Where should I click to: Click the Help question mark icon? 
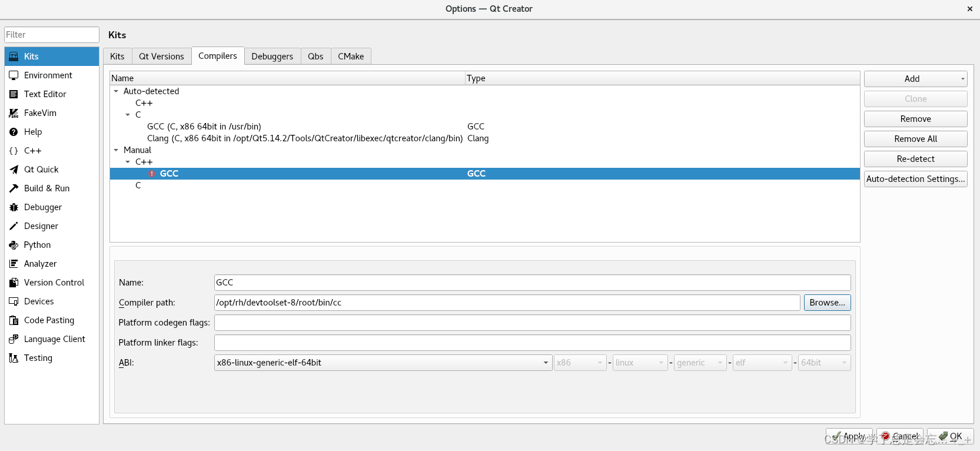point(14,132)
